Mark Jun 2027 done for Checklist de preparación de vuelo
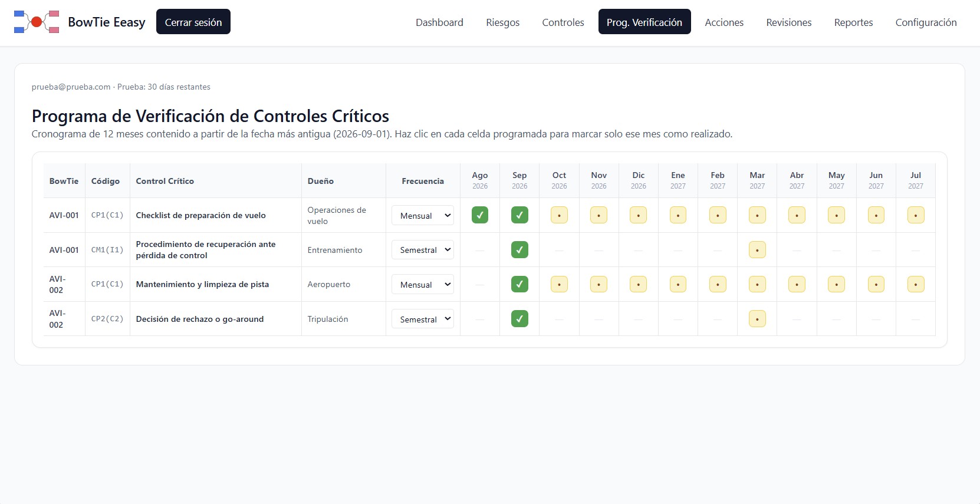980x504 pixels. coord(876,215)
